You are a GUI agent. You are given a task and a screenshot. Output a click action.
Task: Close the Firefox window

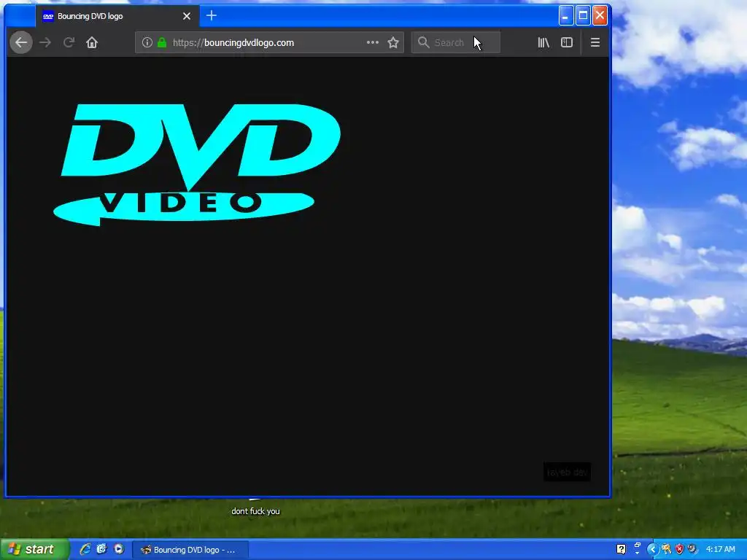[x=600, y=16]
